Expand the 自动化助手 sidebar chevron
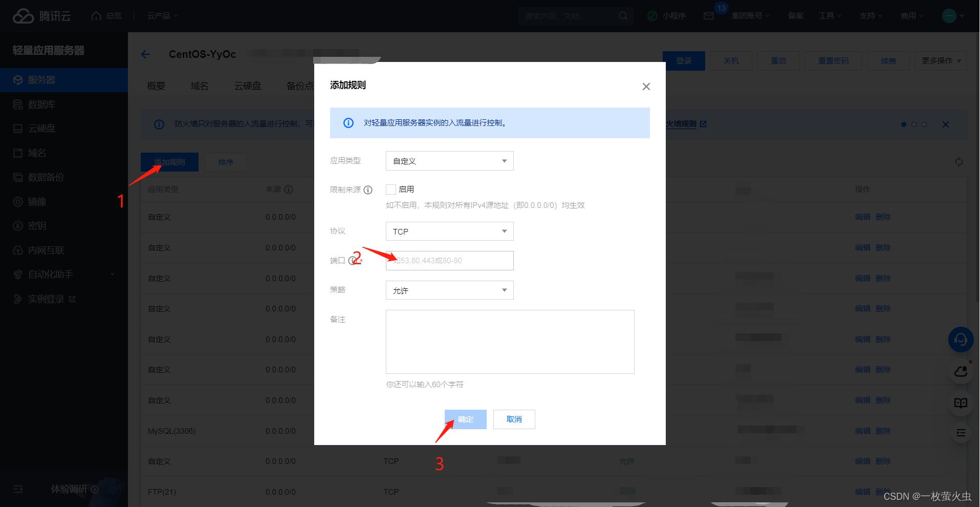 pos(113,274)
